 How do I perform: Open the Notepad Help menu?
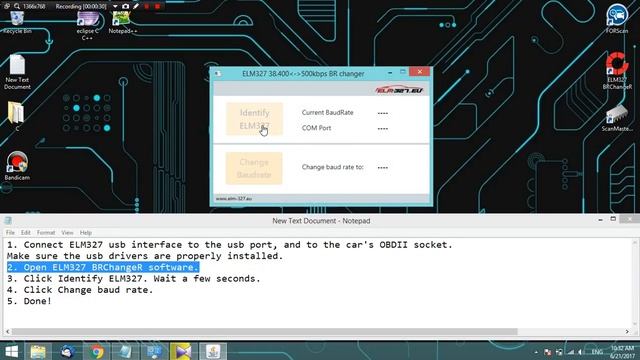86,233
